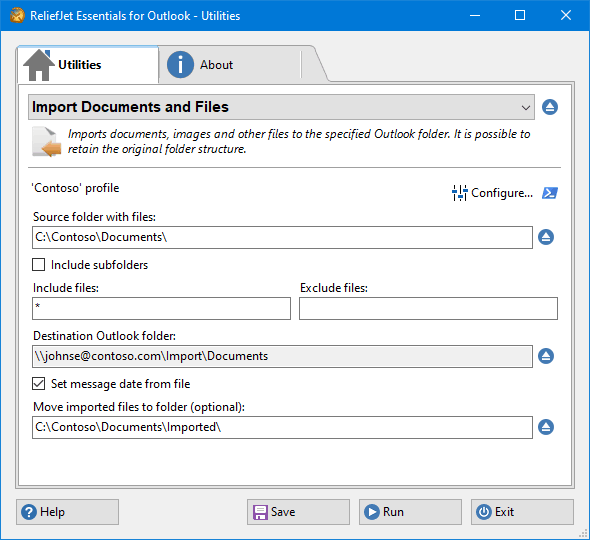Click the Save button

click(x=298, y=512)
